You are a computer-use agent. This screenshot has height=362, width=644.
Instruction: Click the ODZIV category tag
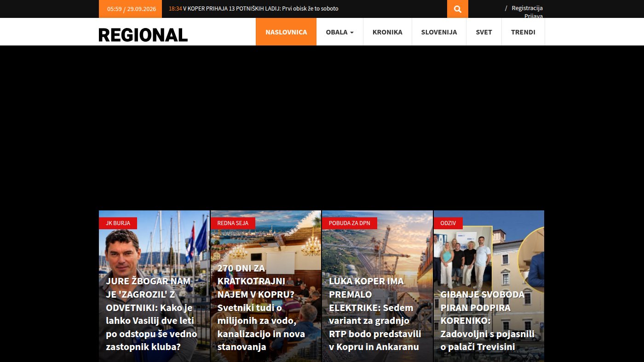pos(448,223)
